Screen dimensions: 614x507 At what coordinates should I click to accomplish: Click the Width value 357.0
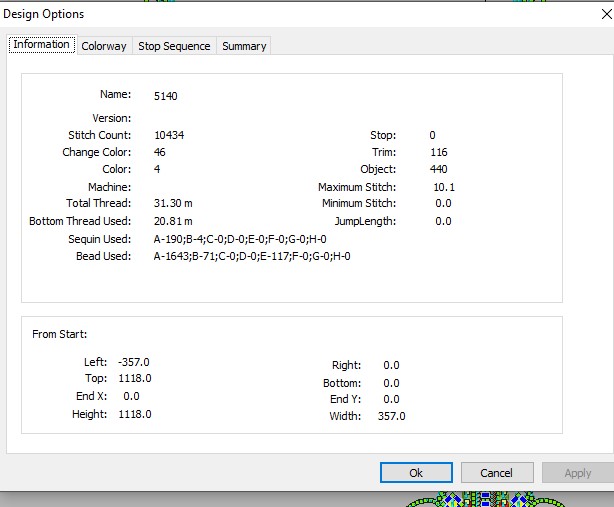[x=392, y=416]
